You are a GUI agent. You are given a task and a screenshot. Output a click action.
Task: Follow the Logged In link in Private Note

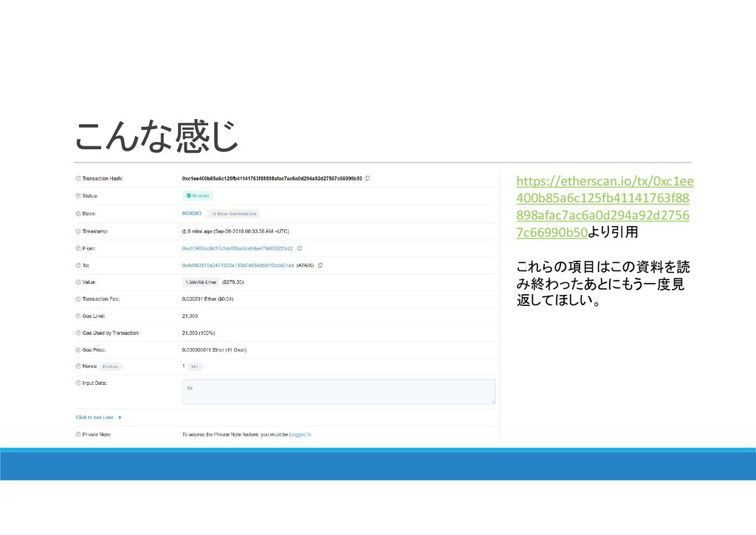[300, 435]
